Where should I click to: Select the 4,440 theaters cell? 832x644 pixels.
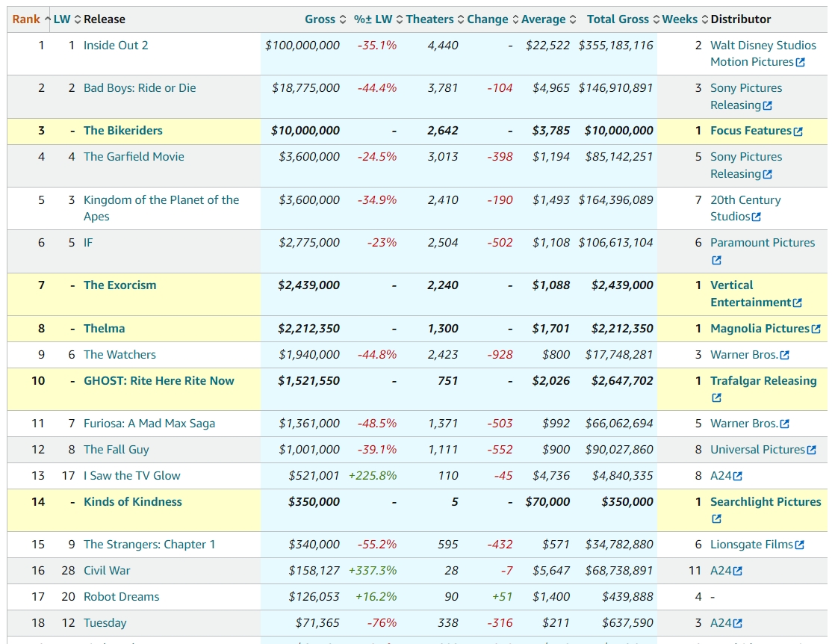pyautogui.click(x=443, y=45)
